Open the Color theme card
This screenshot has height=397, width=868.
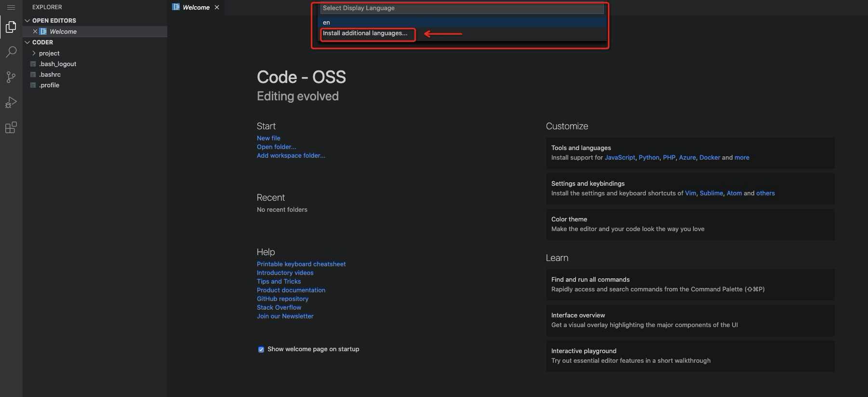[x=690, y=224]
